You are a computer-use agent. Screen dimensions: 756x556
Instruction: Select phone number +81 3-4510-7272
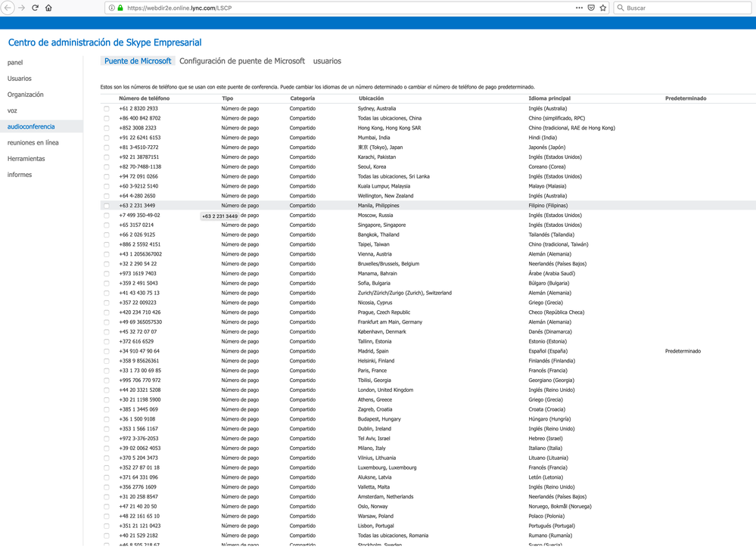(x=138, y=148)
